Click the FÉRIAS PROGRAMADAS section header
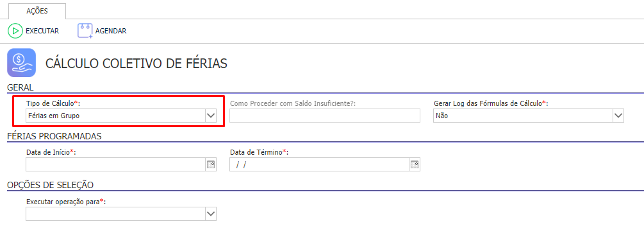 click(54, 136)
